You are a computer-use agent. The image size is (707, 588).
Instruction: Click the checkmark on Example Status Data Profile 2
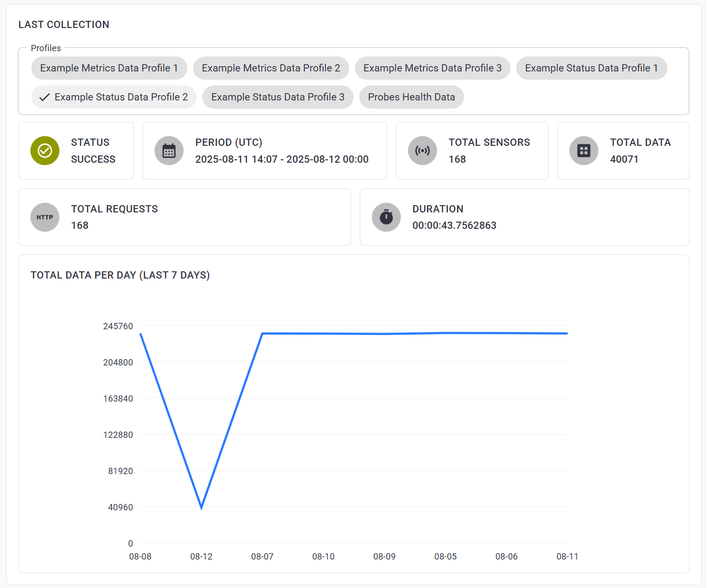click(x=44, y=97)
